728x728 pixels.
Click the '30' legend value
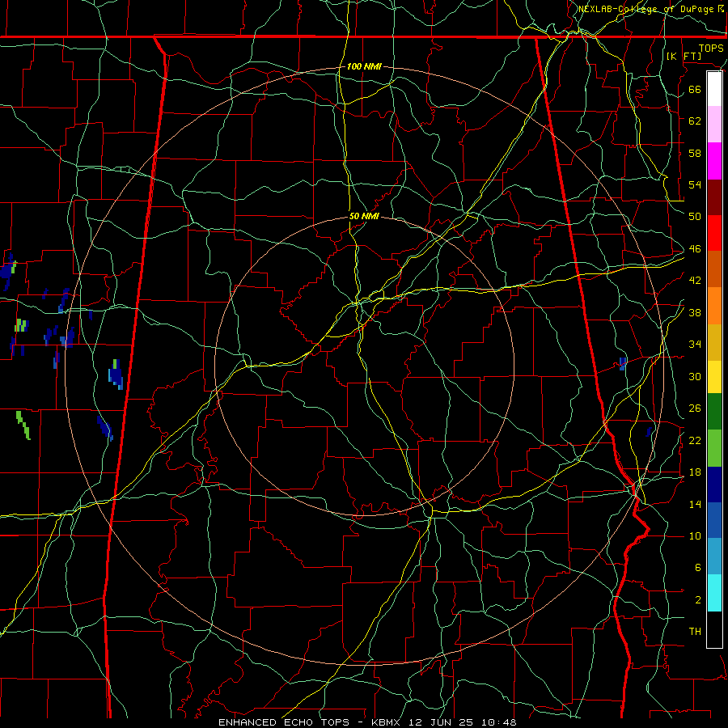tap(695, 376)
